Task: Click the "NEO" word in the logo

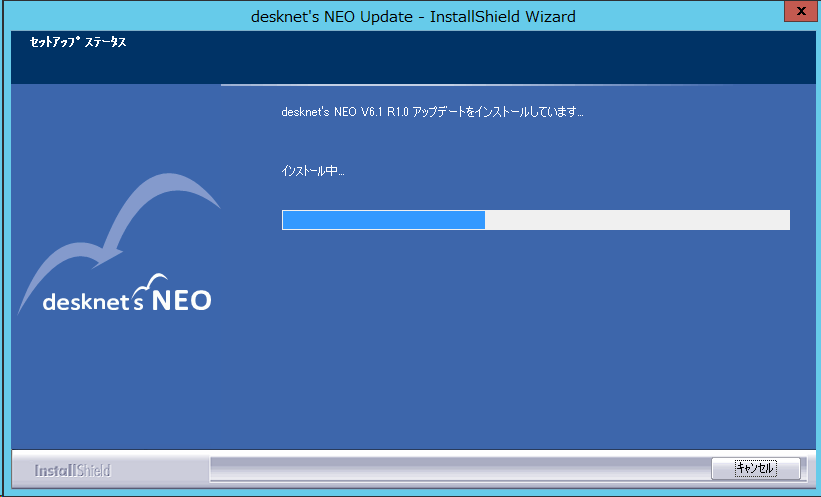Action: [x=181, y=300]
